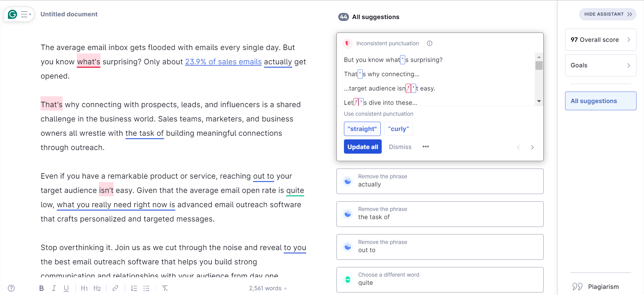The width and height of the screenshot is (644, 295).
Task: Apply italic formatting
Action: click(54, 288)
